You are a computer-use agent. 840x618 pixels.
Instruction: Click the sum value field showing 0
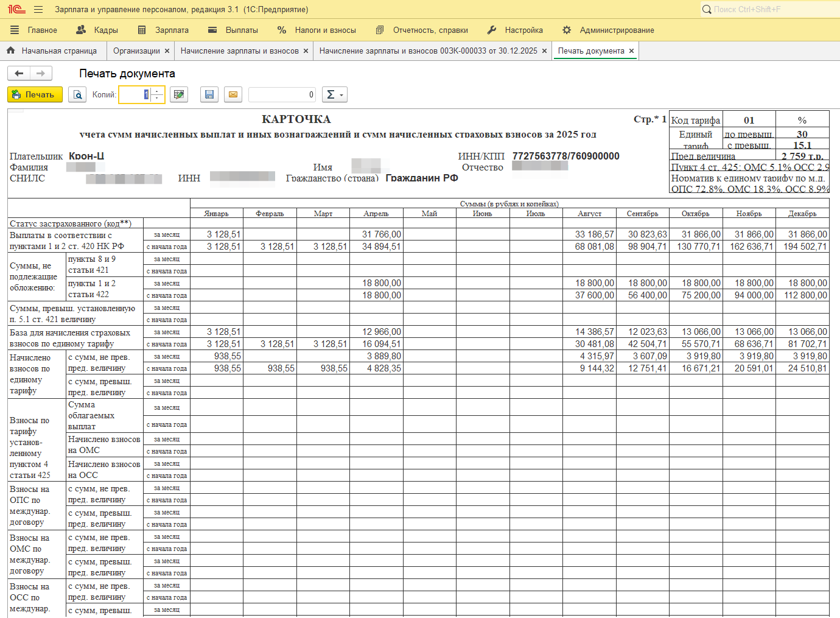[x=282, y=94]
